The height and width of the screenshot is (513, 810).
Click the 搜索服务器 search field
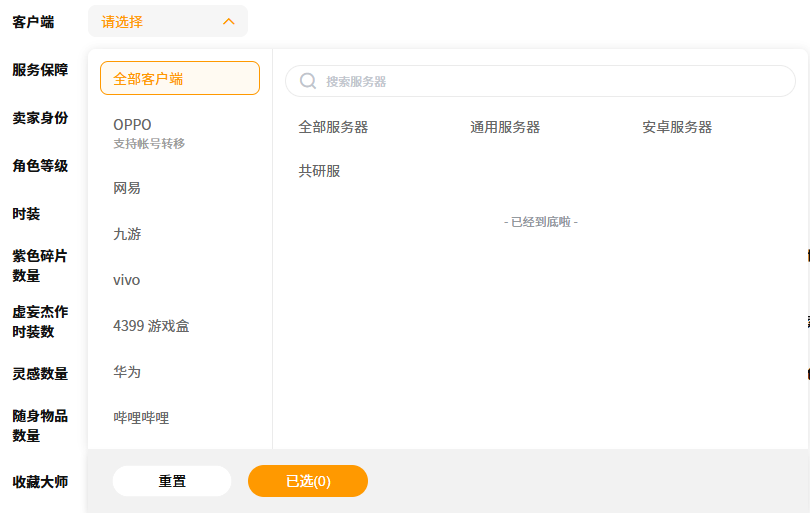[x=550, y=81]
